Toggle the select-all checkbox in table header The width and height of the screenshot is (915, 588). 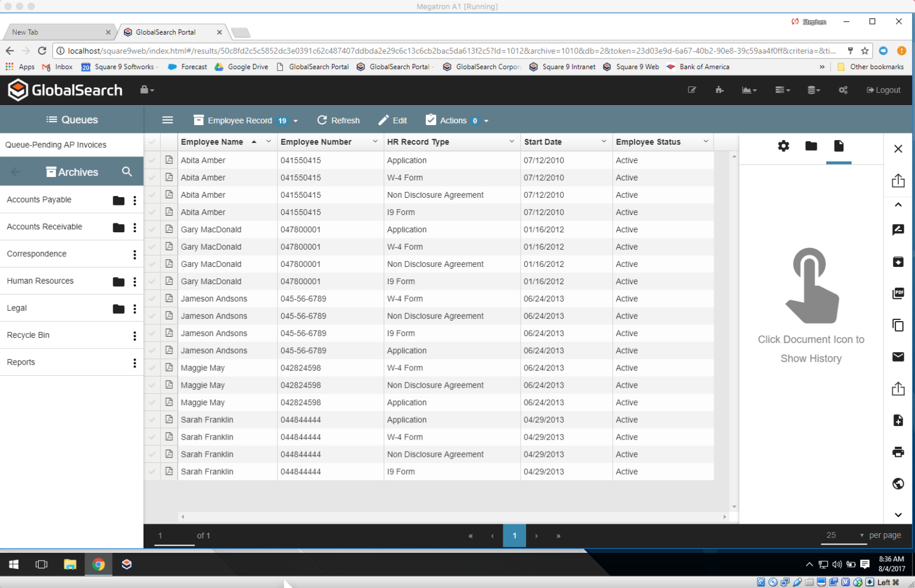coord(152,142)
